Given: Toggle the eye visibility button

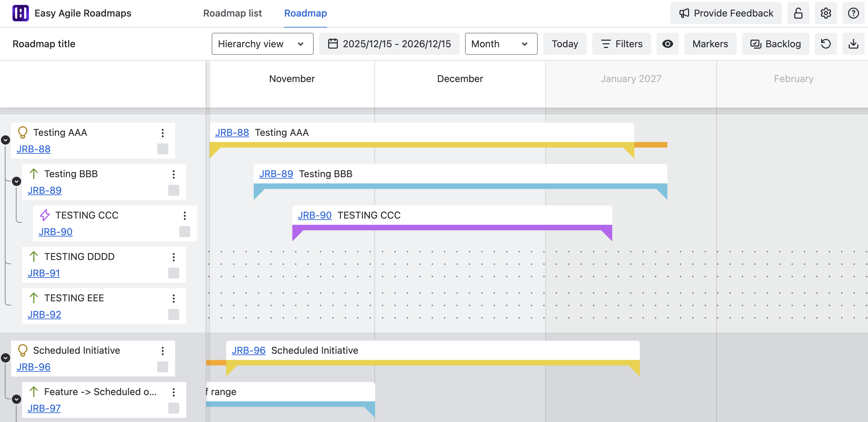Looking at the screenshot, I should [667, 44].
